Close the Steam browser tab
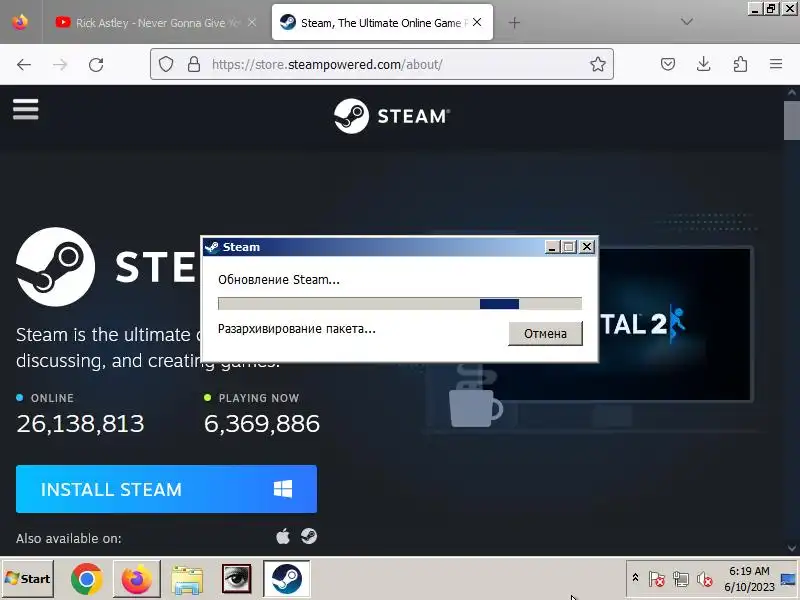Viewport: 800px width, 600px height. [477, 22]
